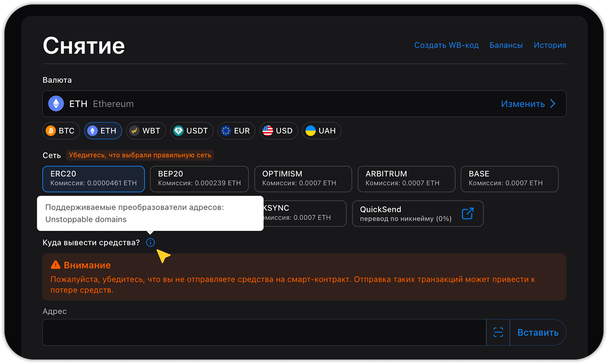Select the WBT currency chip

[x=146, y=131]
